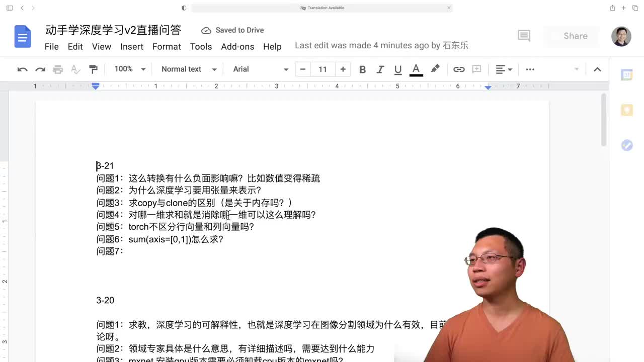Click the empty 问题7： line
644x362 pixels.
click(x=110, y=251)
